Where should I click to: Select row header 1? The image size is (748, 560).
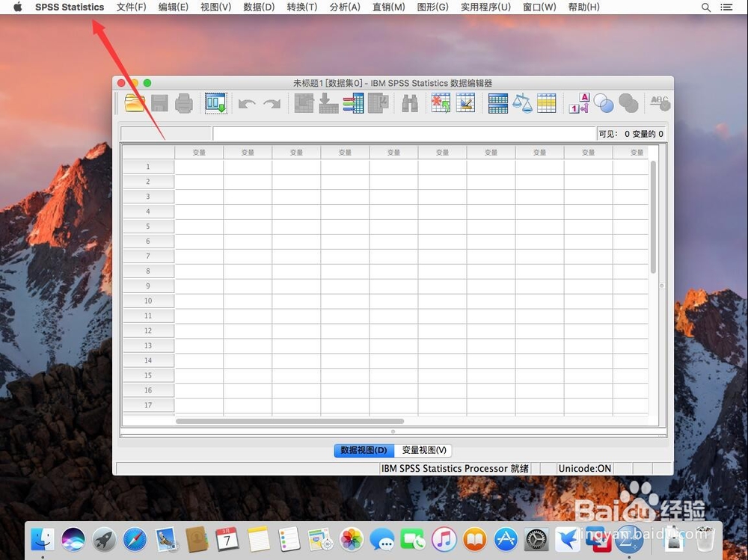point(148,167)
